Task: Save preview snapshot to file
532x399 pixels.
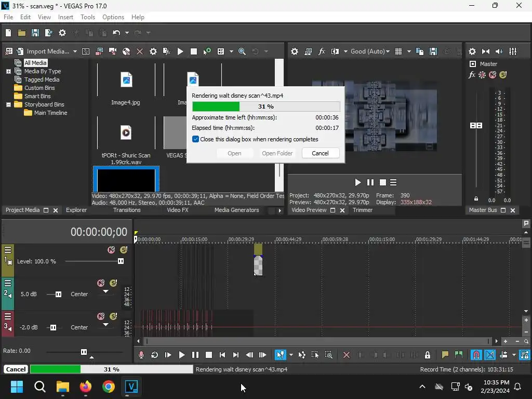Action: click(433, 51)
